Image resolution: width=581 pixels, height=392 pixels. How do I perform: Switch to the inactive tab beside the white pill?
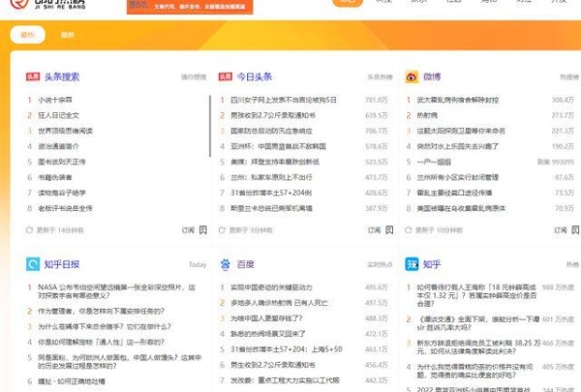[68, 35]
